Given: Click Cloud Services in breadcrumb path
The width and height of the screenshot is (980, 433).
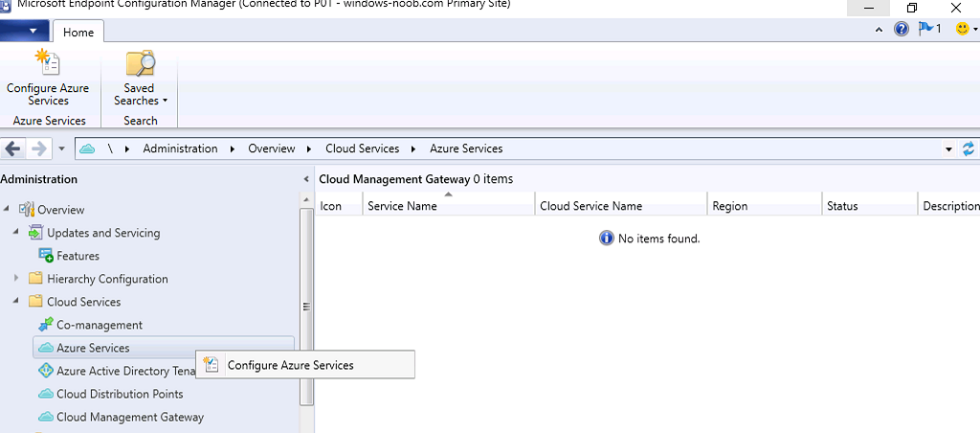Looking at the screenshot, I should click(x=362, y=148).
